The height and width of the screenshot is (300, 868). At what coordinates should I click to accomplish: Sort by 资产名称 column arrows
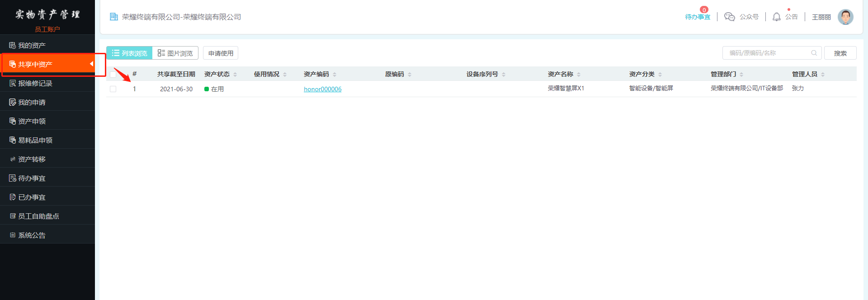579,75
